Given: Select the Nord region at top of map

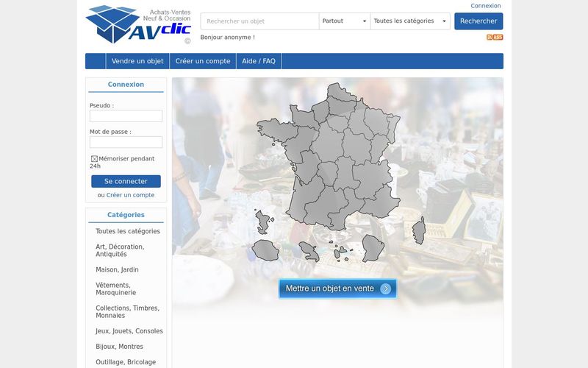Looking at the screenshot, I should coord(340,92).
